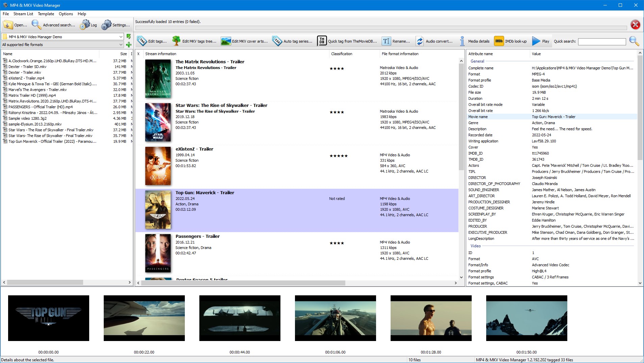The image size is (644, 363).
Task: Open the Stream List menu
Action: tap(23, 14)
